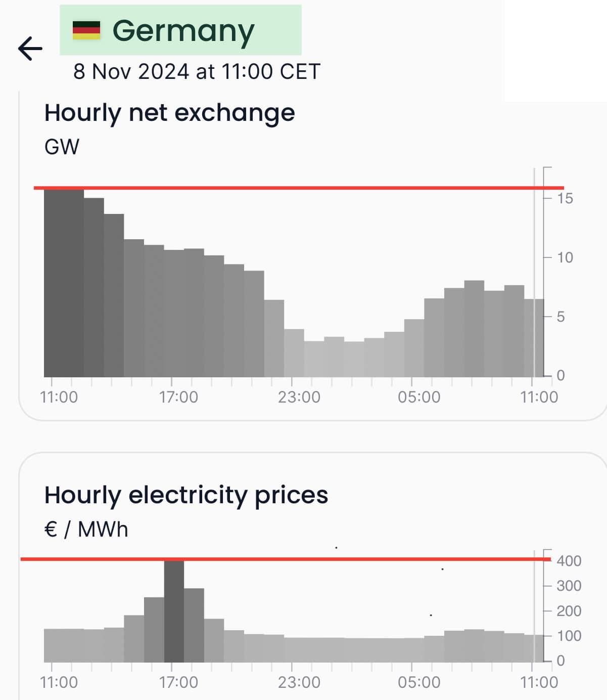Click the current-time marker in exchange chart

pyautogui.click(x=534, y=273)
